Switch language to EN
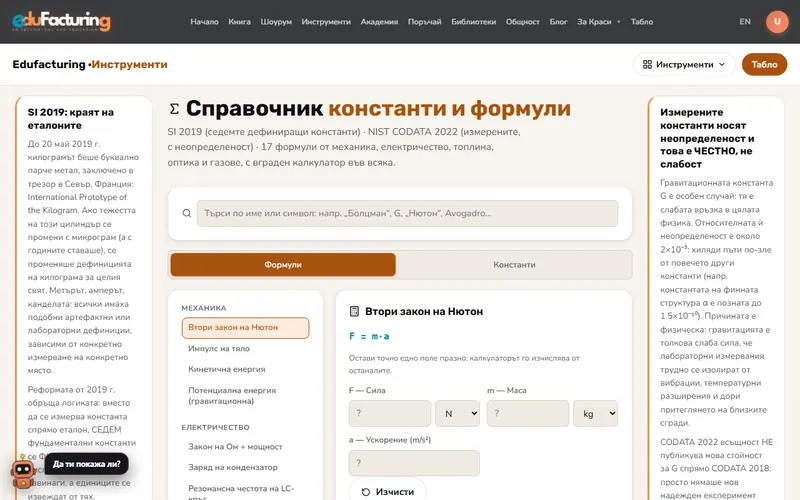This screenshot has width=800, height=500. coord(745,21)
